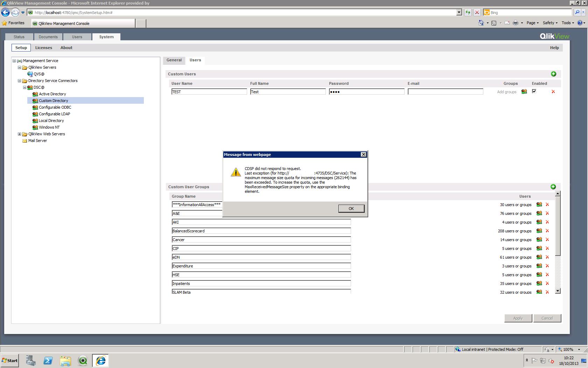The image size is (588, 368).
Task: Select the QVS@ server node
Action: click(39, 74)
